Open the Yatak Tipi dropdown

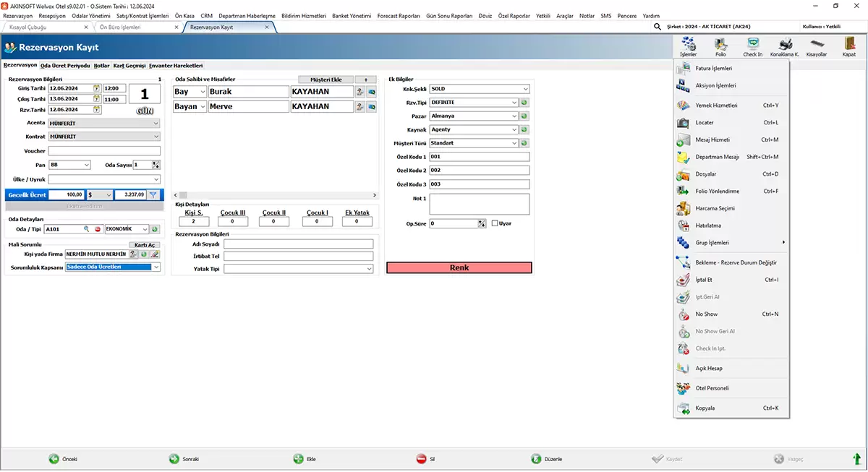369,269
